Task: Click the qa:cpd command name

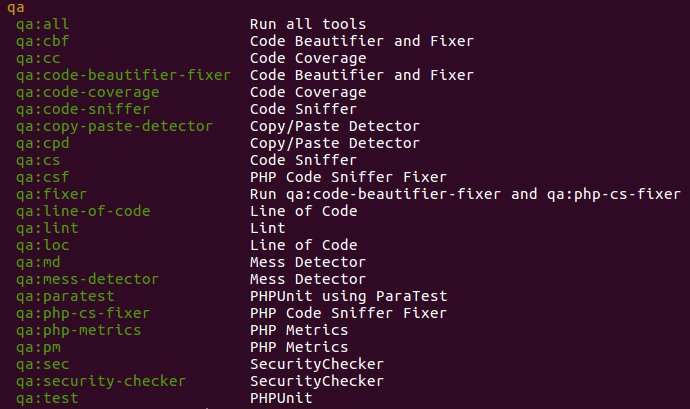Action: [x=43, y=143]
